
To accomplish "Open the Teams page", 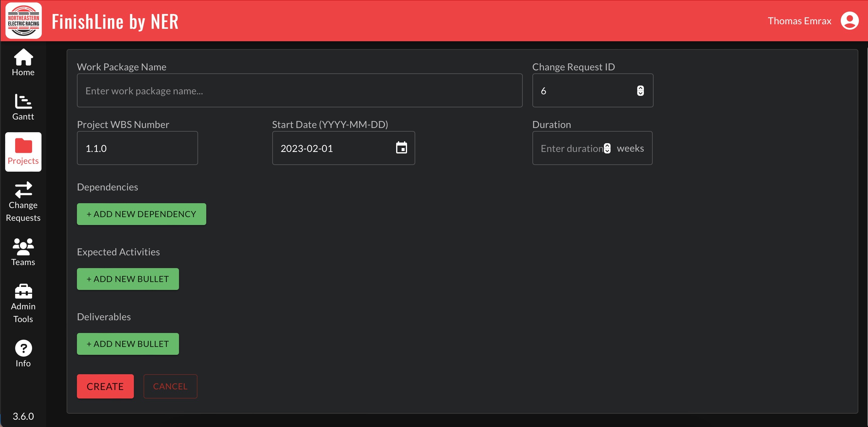I will [x=23, y=252].
